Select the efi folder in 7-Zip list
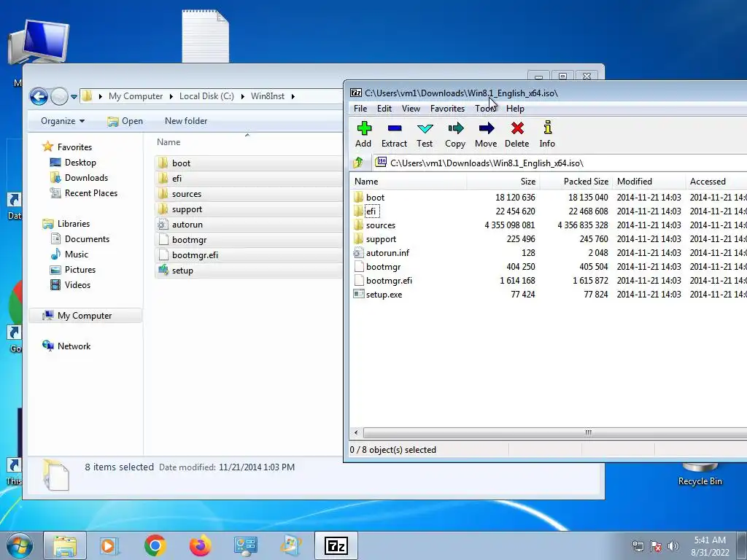Viewport: 747px width, 560px height. click(371, 211)
